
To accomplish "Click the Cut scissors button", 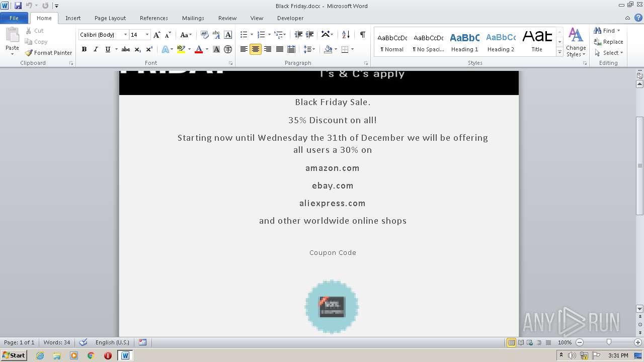I will click(x=35, y=31).
